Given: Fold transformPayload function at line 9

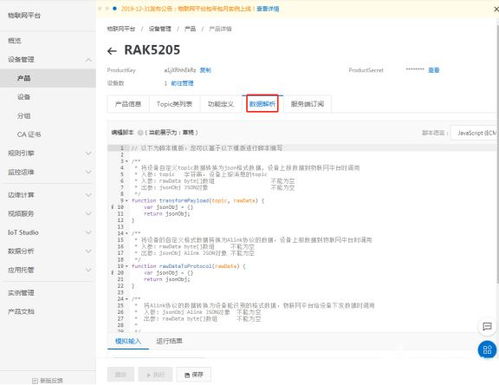Looking at the screenshot, I should [127, 201].
